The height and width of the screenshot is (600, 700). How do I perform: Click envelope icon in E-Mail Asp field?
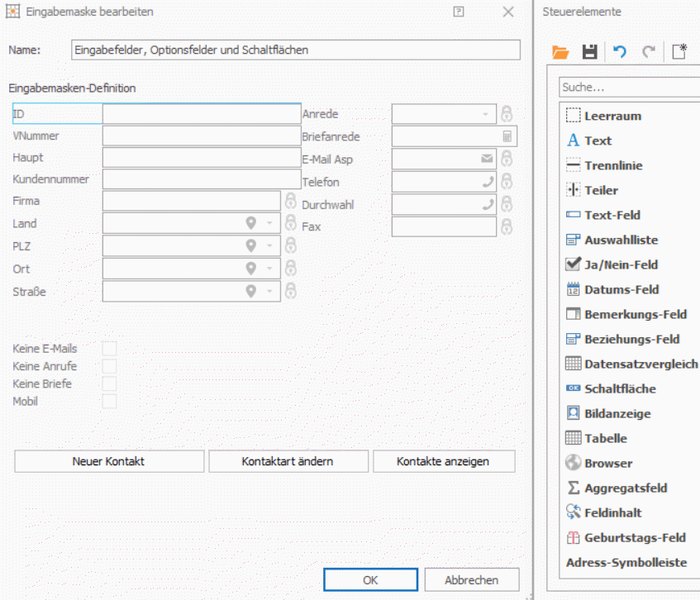click(x=487, y=159)
